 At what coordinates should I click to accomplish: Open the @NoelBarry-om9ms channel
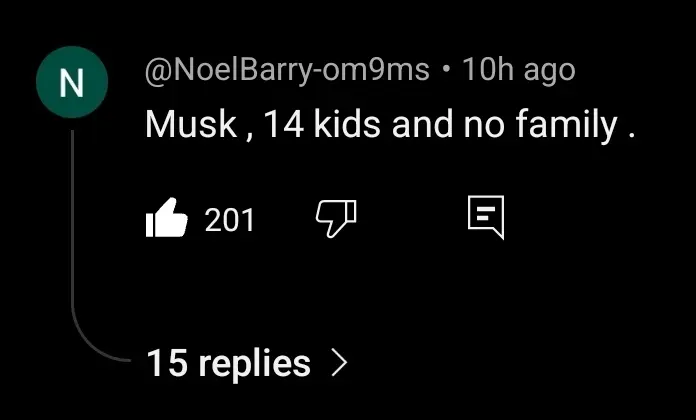point(287,70)
